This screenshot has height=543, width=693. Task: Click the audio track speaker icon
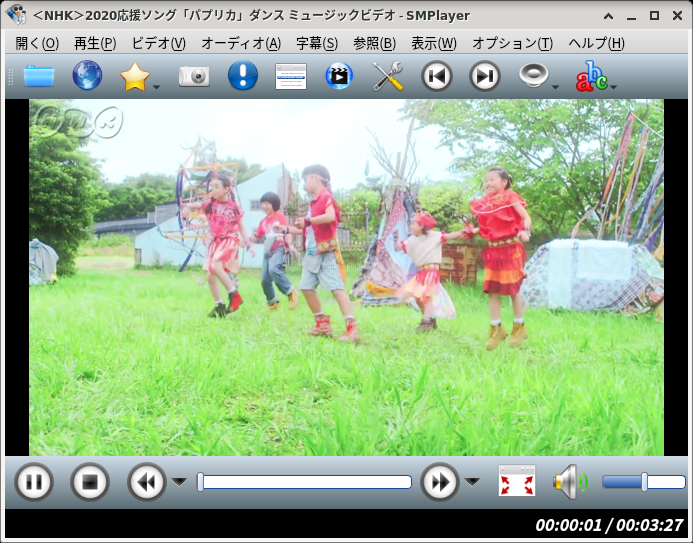click(x=533, y=76)
